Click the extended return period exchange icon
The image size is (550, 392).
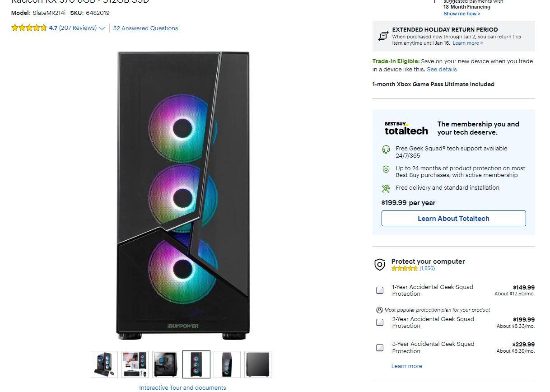384,36
